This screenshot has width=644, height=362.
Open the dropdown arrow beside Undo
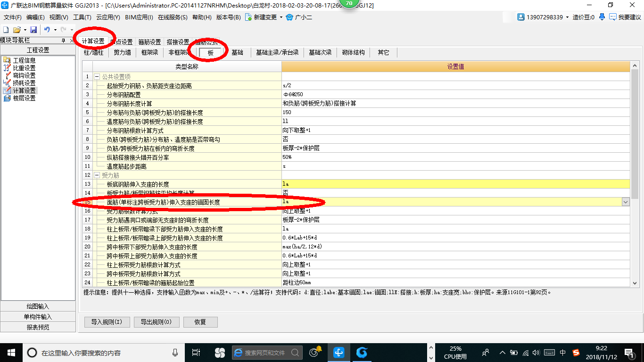point(55,29)
